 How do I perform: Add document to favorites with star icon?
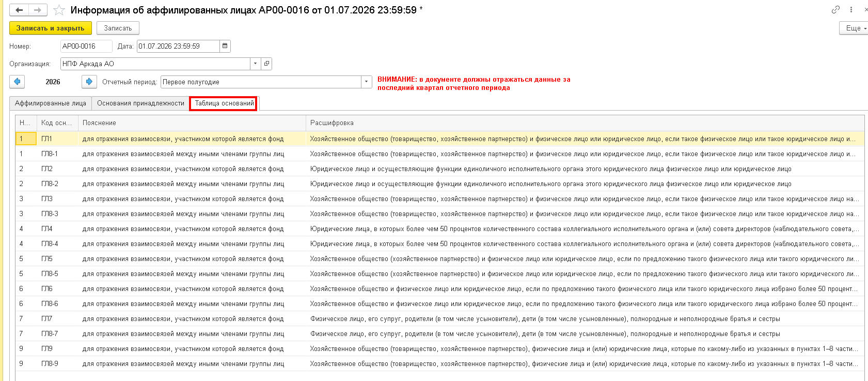pyautogui.click(x=59, y=10)
